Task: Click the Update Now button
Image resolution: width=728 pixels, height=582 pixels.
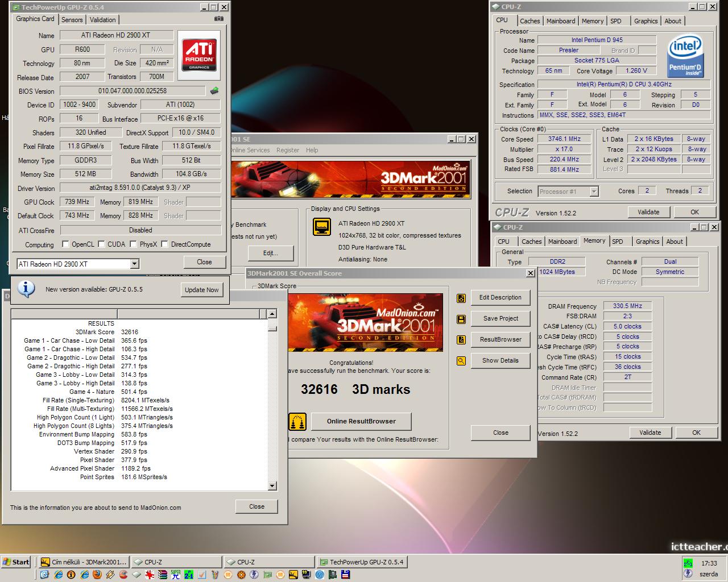Action: 202,289
